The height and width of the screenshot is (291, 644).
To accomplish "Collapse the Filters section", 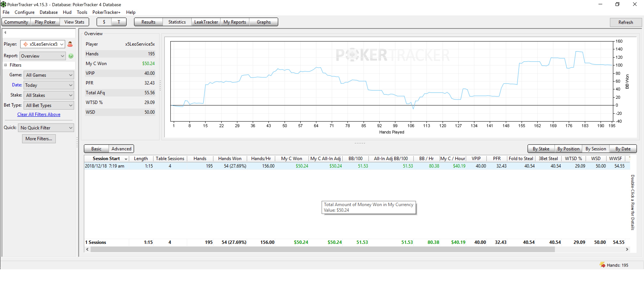I will click(x=5, y=65).
